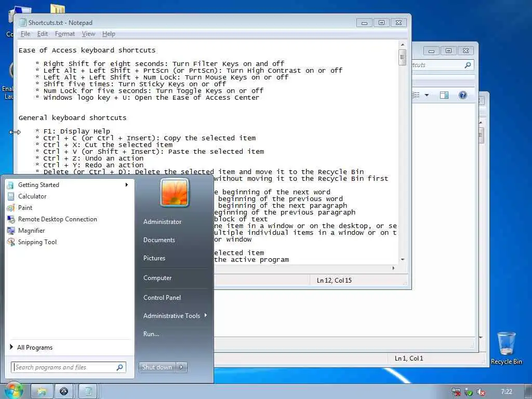Open the Pictures library link
Viewport: 532px width, 399px height.
coord(154,258)
